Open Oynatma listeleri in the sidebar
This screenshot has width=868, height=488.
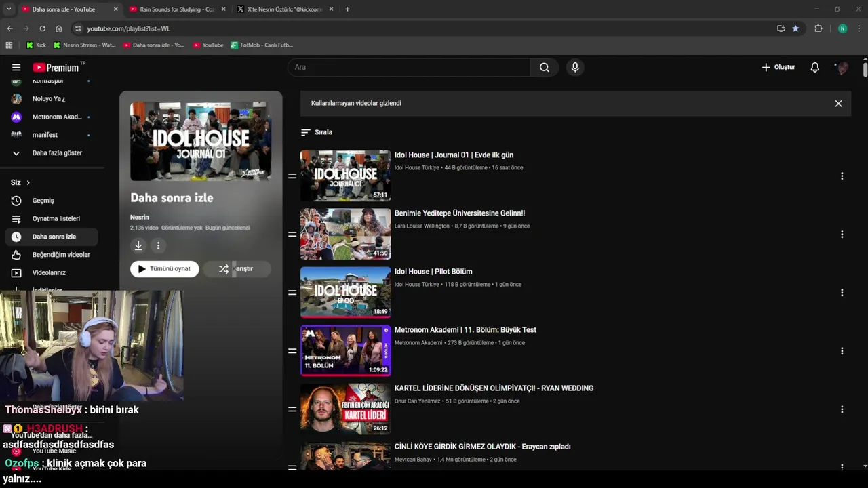click(x=52, y=219)
